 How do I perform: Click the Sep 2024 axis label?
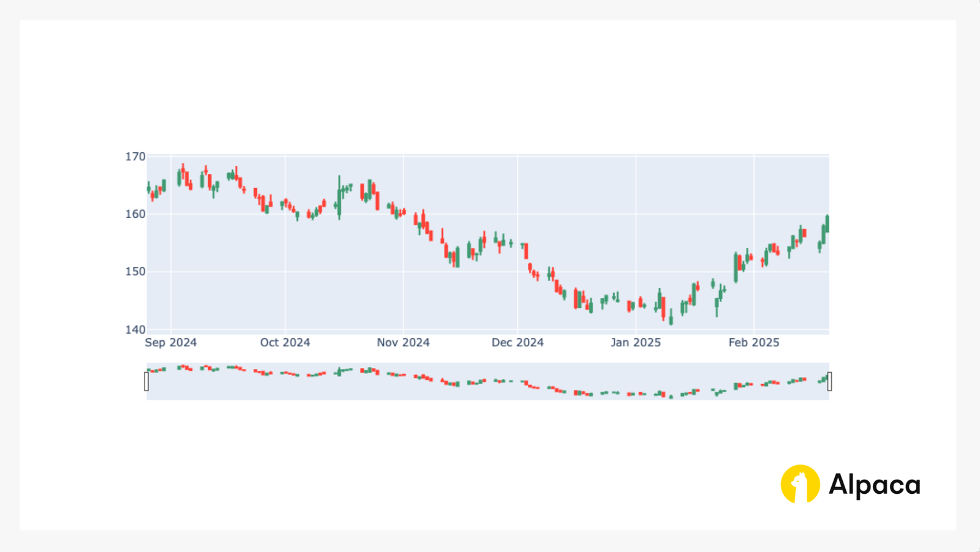(x=172, y=343)
